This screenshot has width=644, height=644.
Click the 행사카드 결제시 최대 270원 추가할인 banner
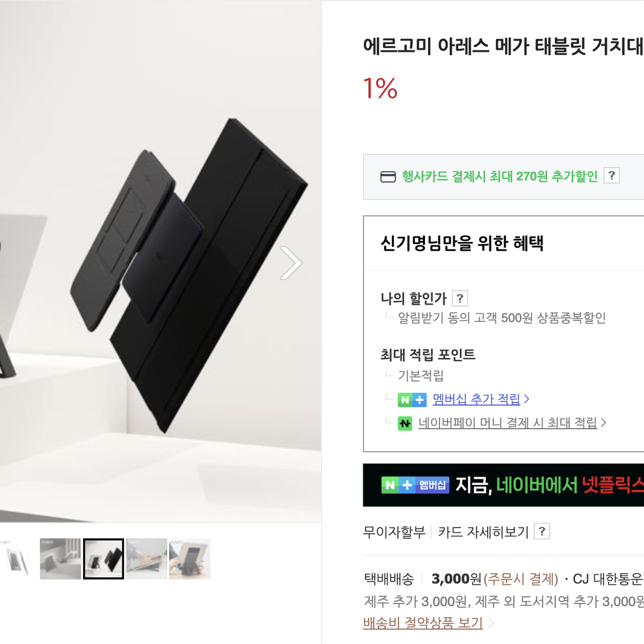pyautogui.click(x=503, y=177)
